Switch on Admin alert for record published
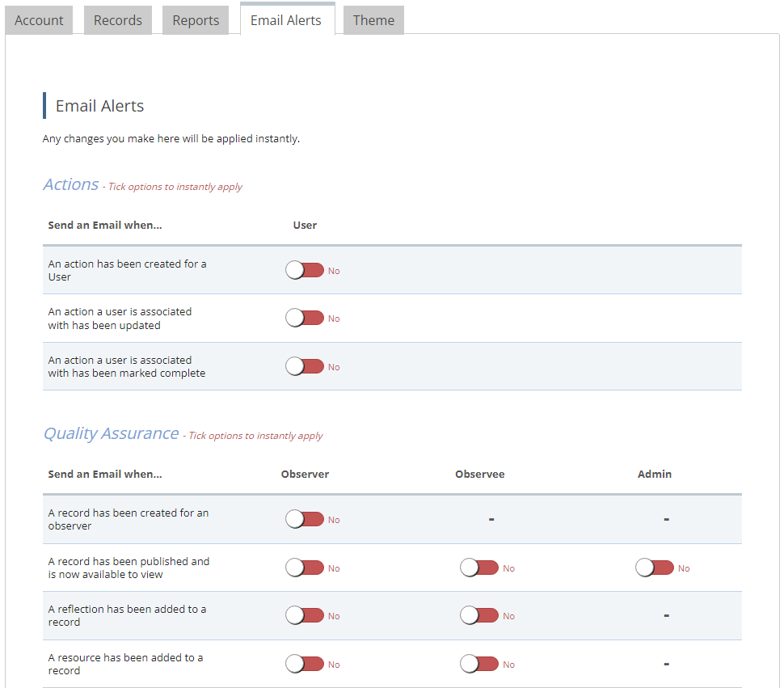784x688 pixels. (x=655, y=568)
